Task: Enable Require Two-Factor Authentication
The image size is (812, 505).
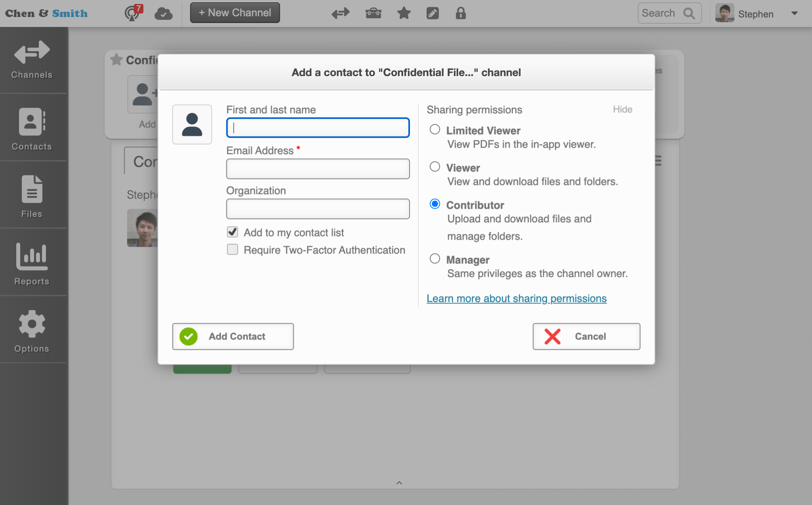Action: [x=232, y=249]
